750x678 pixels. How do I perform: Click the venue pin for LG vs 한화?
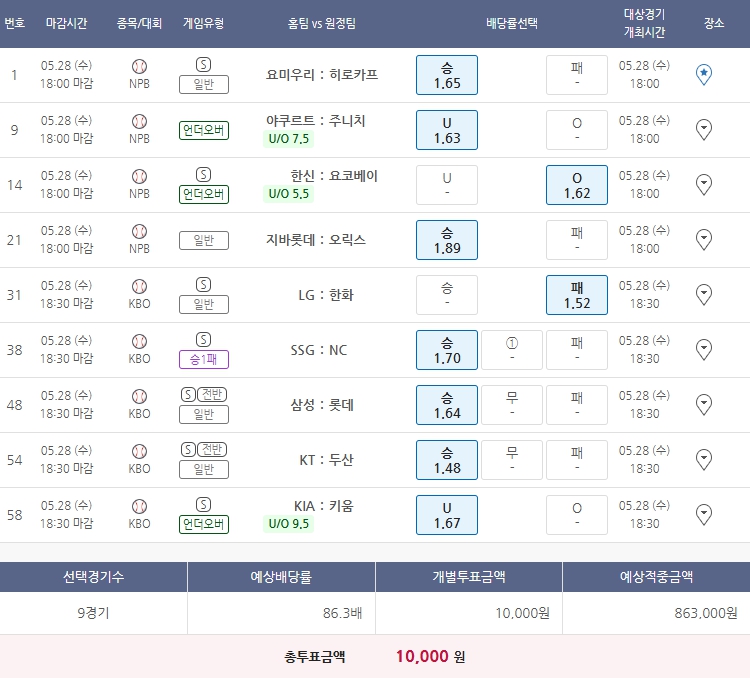(703, 295)
